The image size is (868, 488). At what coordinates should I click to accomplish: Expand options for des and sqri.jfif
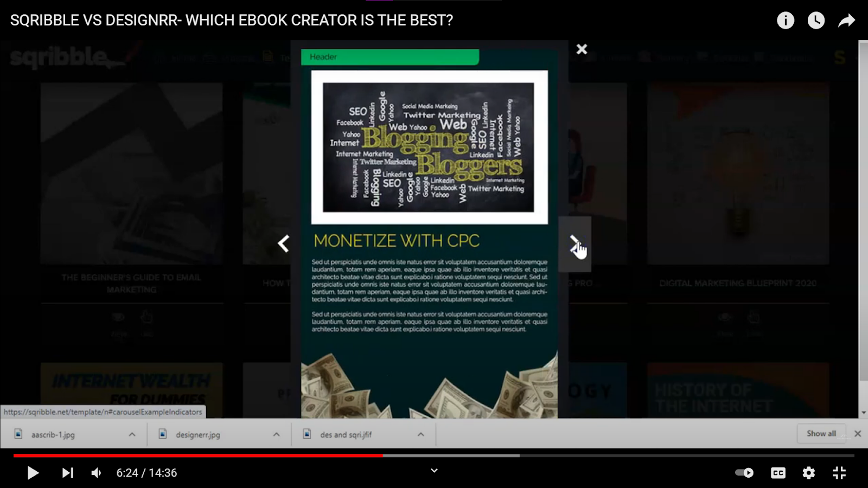pos(420,434)
